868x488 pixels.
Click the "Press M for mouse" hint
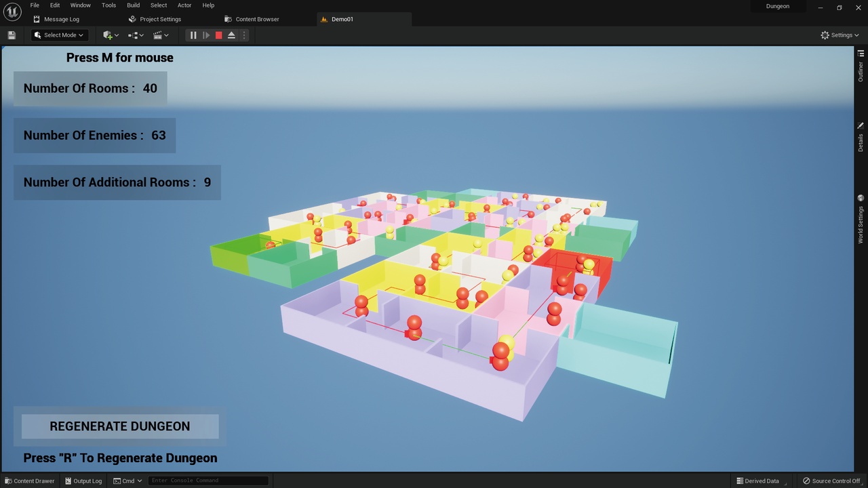pyautogui.click(x=120, y=58)
